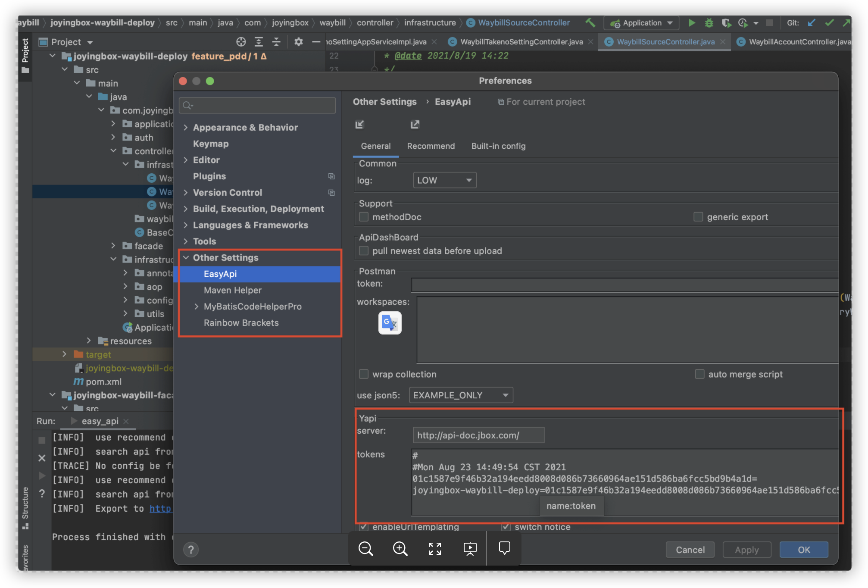Click zoom in magnifier in overlay toolbar

point(400,548)
